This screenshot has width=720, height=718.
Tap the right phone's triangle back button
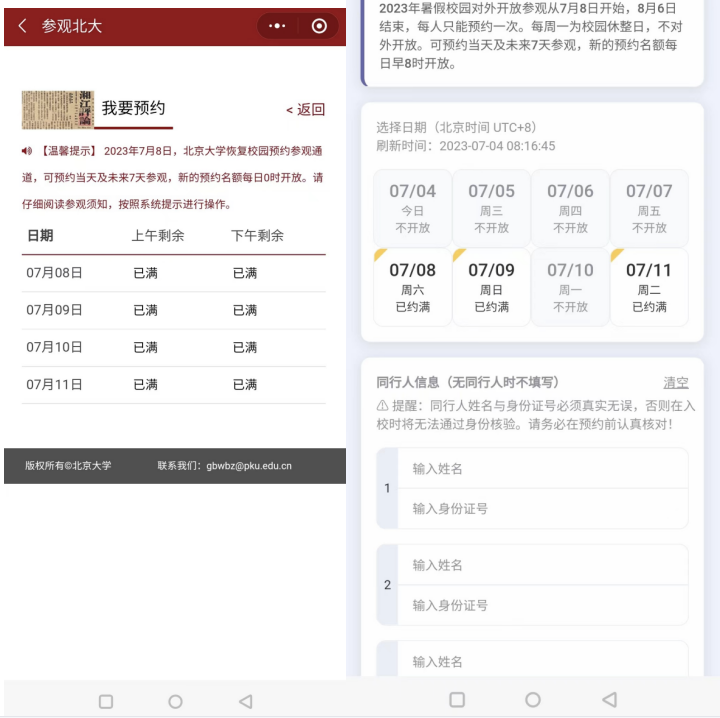pos(609,700)
